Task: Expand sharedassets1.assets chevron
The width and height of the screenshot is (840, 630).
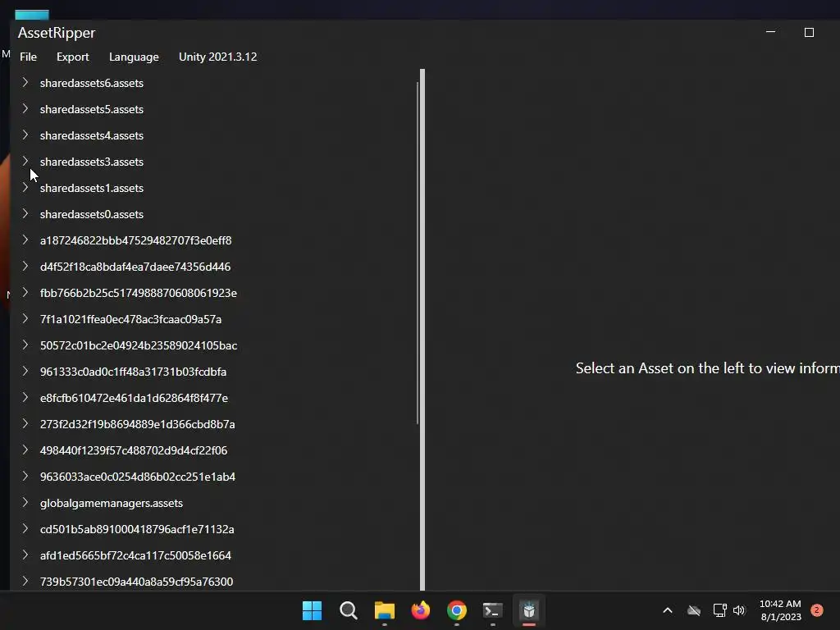Action: coord(25,188)
